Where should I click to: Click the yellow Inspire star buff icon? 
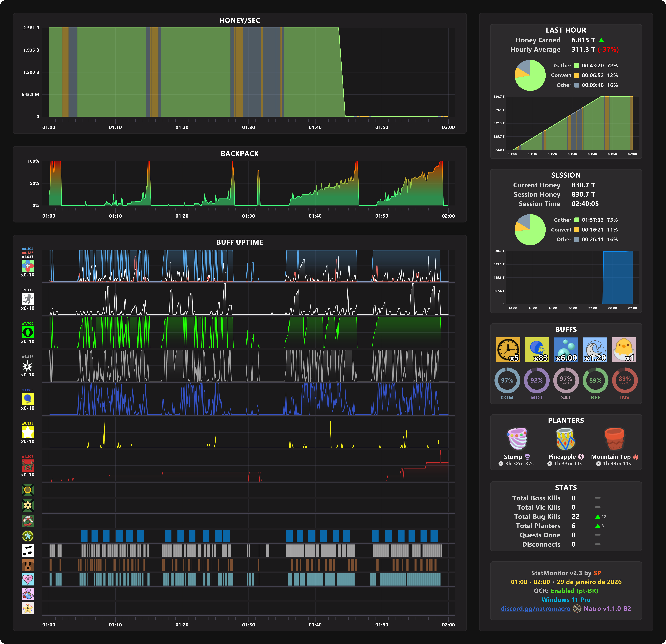point(28,432)
